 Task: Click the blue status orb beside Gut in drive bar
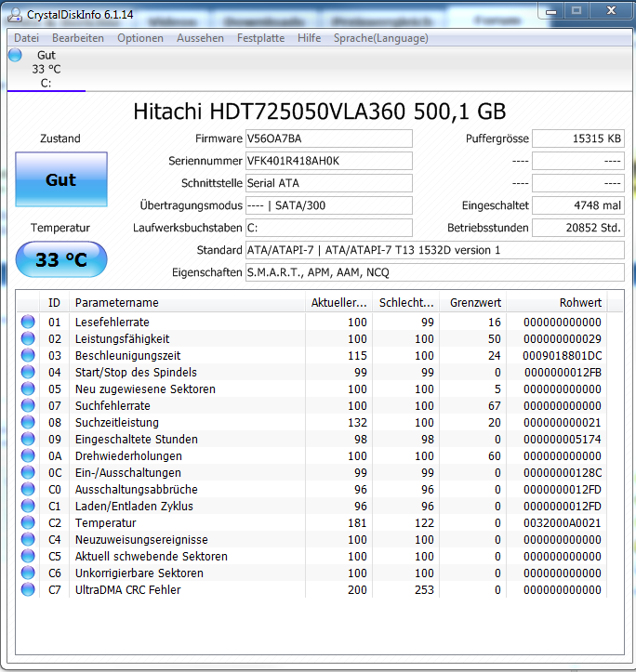coord(15,55)
